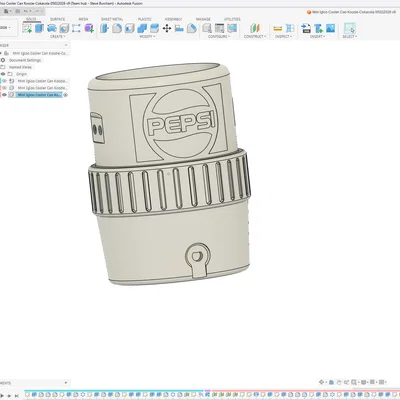This screenshot has height=400, width=400.
Task: Select the Revolve tool icon
Action: coord(52,28)
